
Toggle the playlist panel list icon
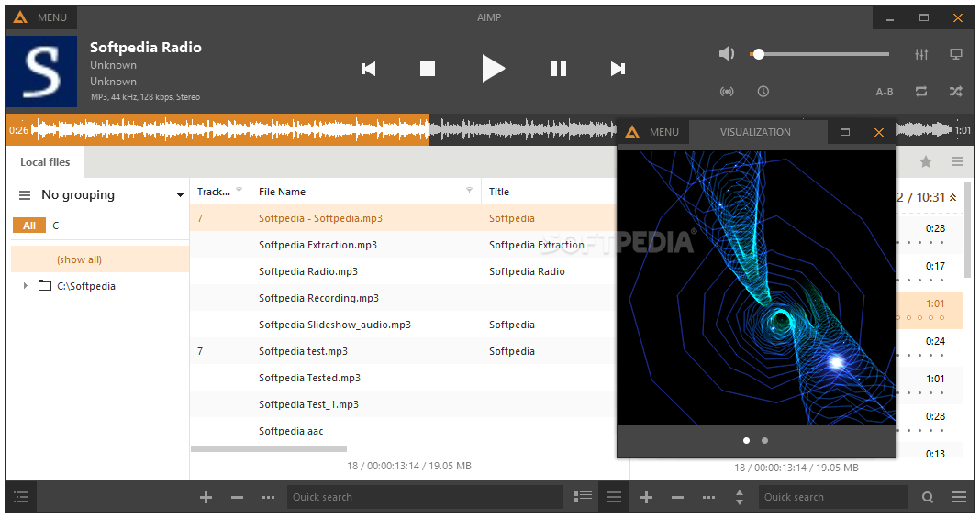point(614,497)
